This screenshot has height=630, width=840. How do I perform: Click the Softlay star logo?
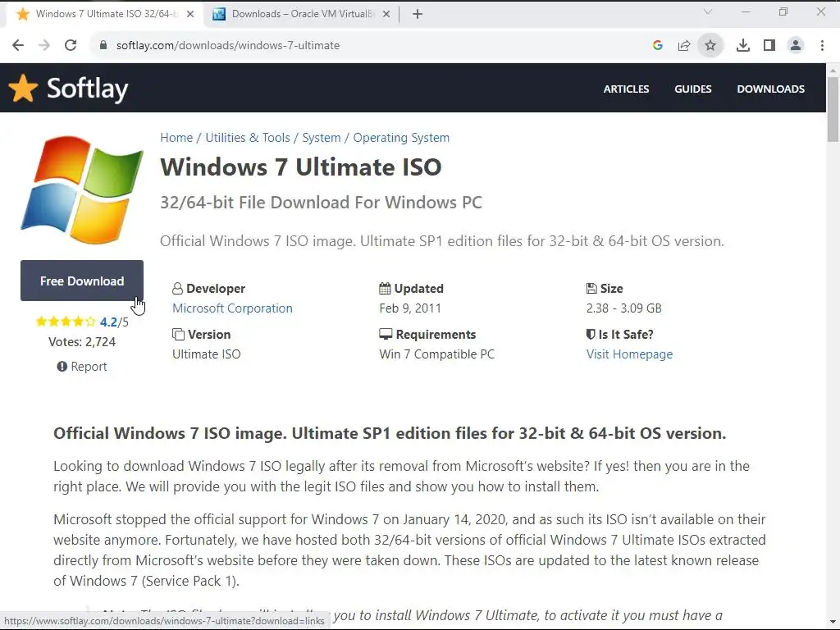23,88
